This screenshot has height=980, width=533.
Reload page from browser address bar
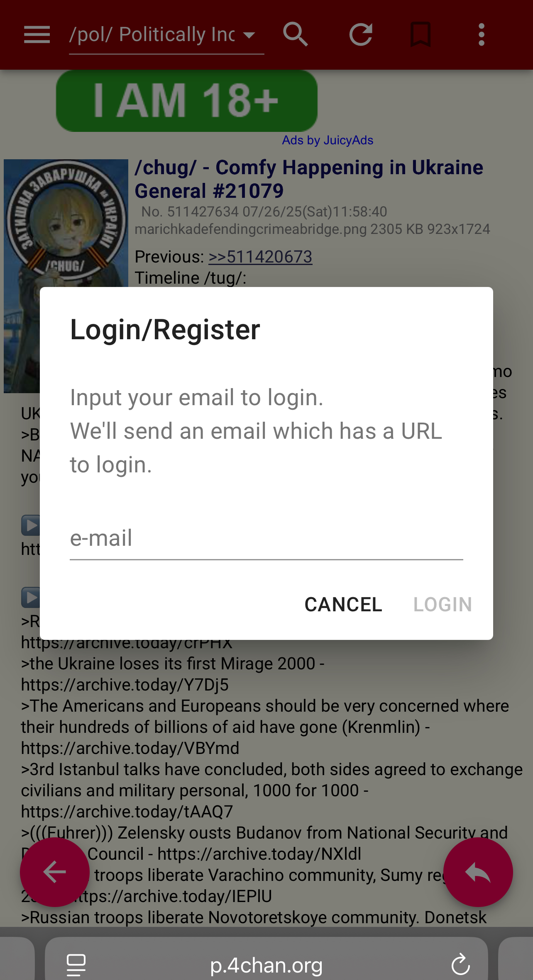tap(460, 965)
